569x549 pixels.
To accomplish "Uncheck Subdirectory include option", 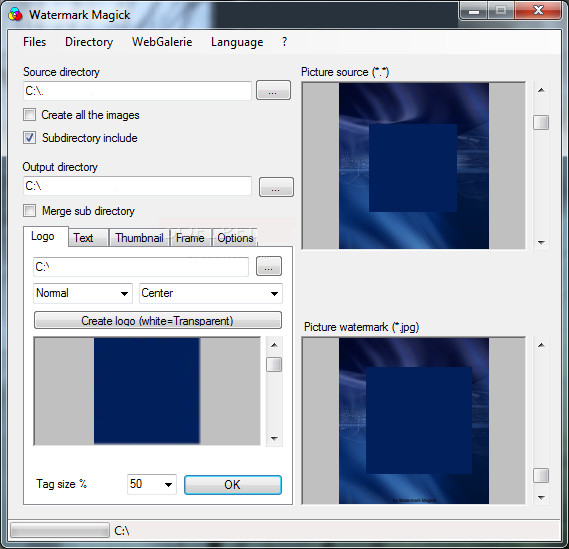I will (x=29, y=138).
